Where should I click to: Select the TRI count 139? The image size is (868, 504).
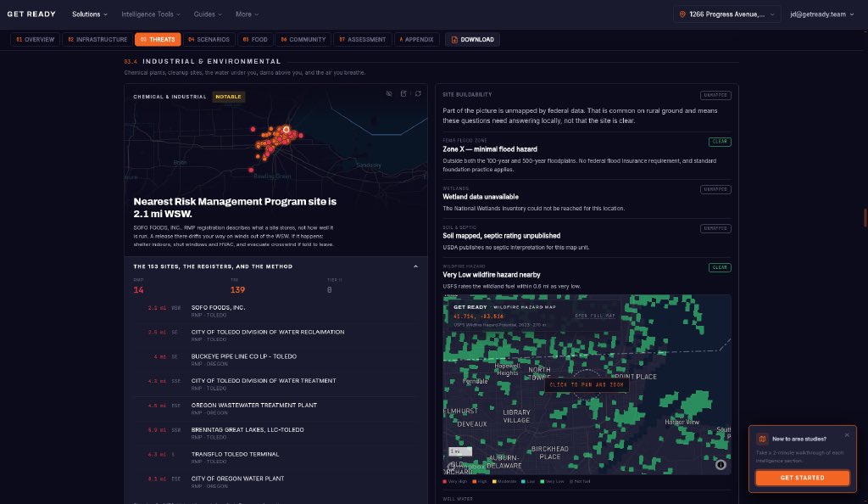[237, 289]
